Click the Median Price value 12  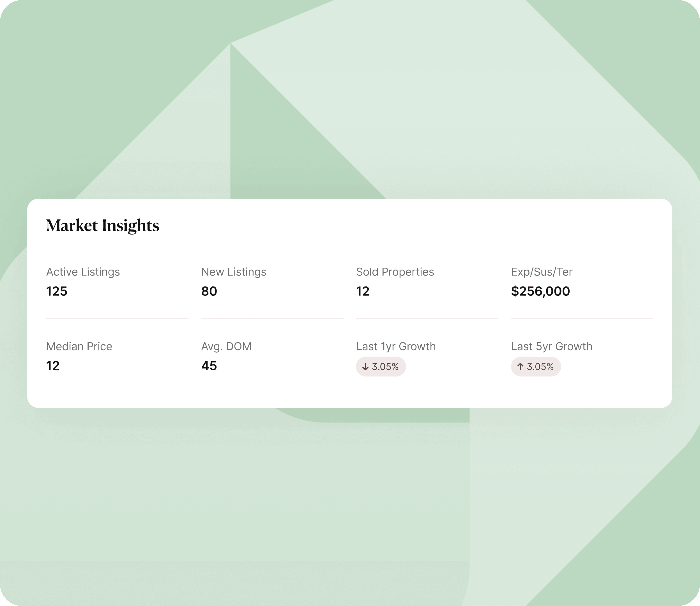(53, 366)
